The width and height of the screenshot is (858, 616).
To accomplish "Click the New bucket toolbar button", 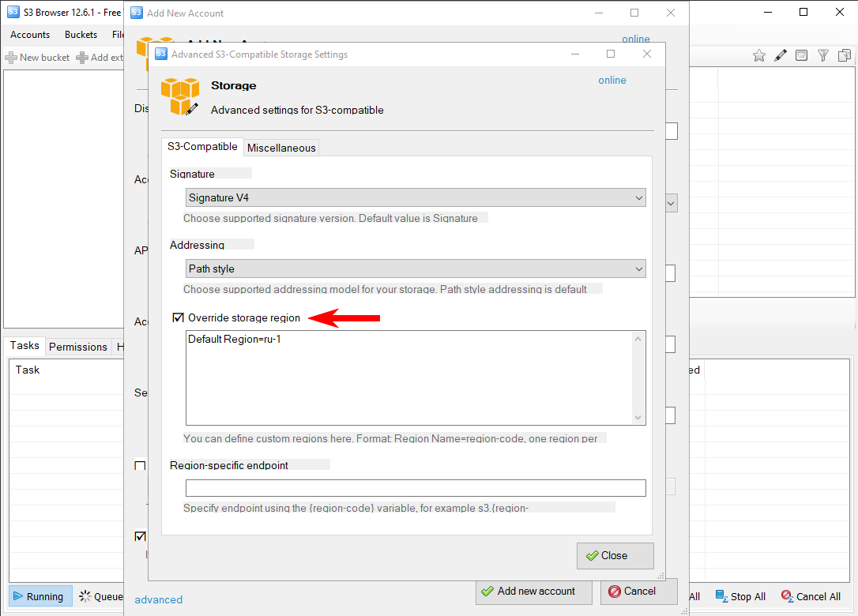I will point(38,58).
